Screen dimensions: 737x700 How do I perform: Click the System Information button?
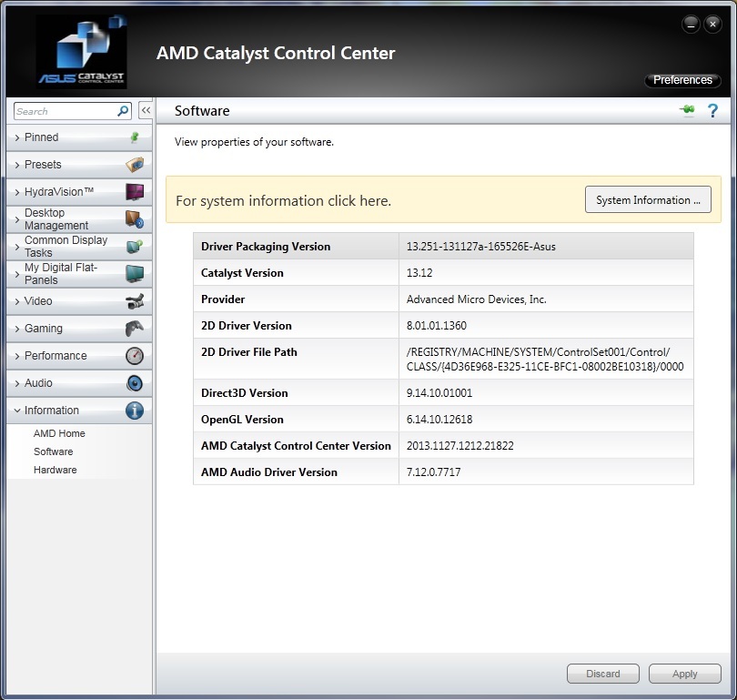(648, 199)
